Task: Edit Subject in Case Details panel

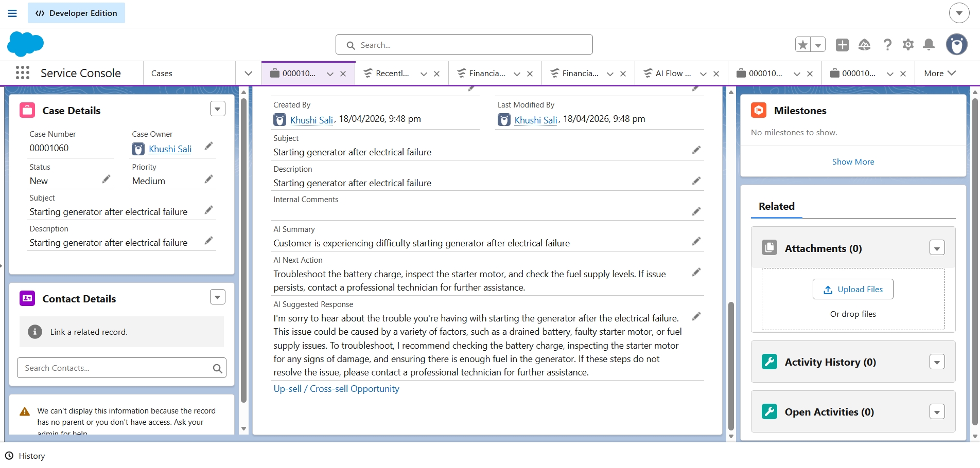Action: coord(208,210)
